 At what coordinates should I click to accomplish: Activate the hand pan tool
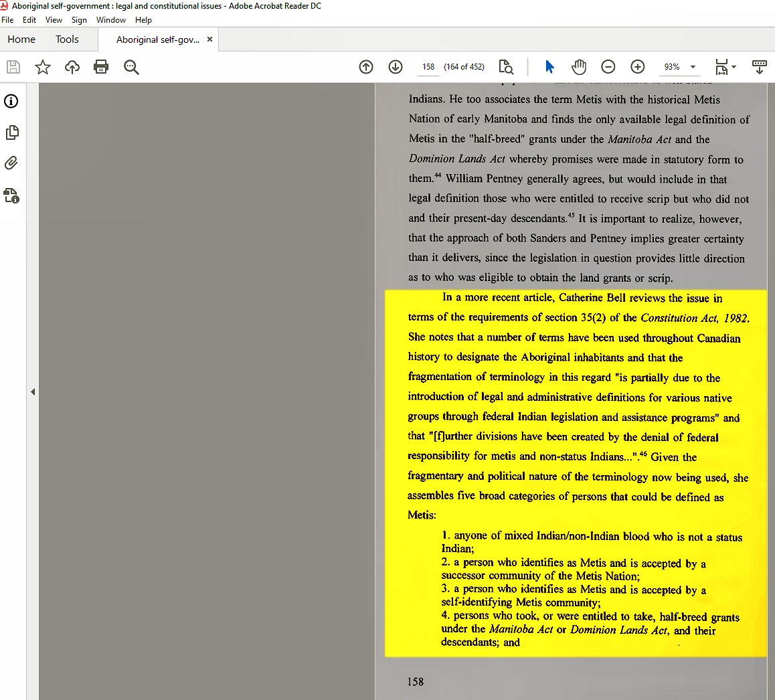tap(579, 67)
